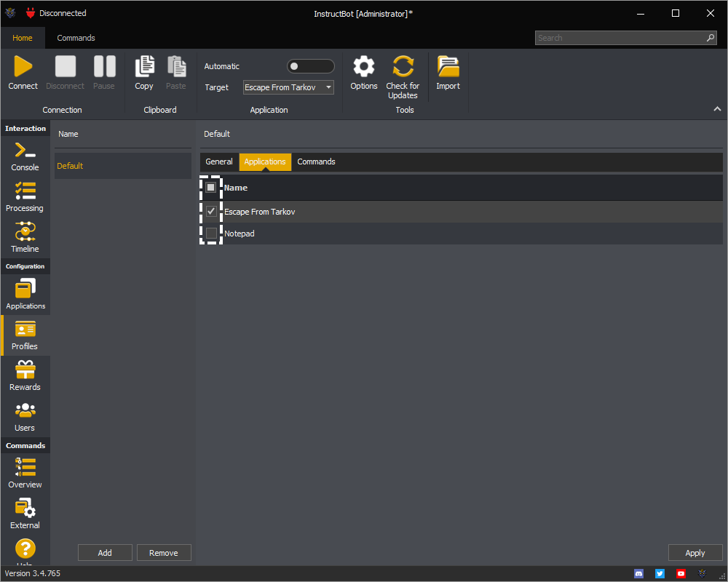Switch to the Home ribbon tab

pos(23,38)
